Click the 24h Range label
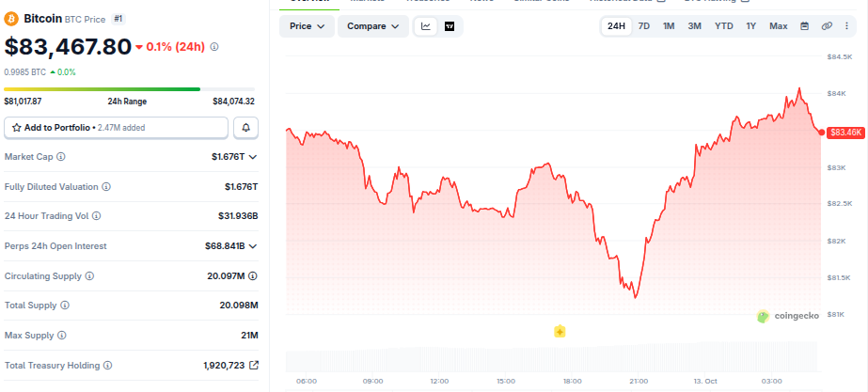Image resolution: width=868 pixels, height=392 pixels. click(x=127, y=102)
